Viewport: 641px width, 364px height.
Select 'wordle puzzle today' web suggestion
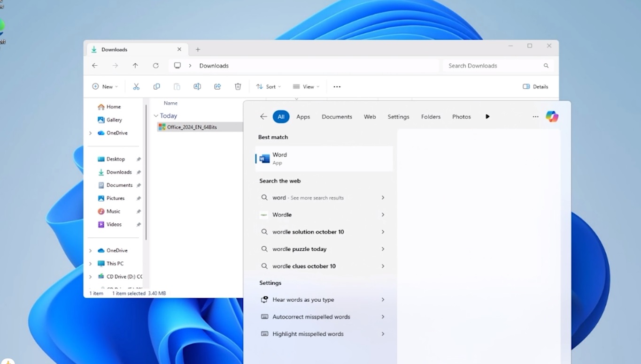(299, 249)
